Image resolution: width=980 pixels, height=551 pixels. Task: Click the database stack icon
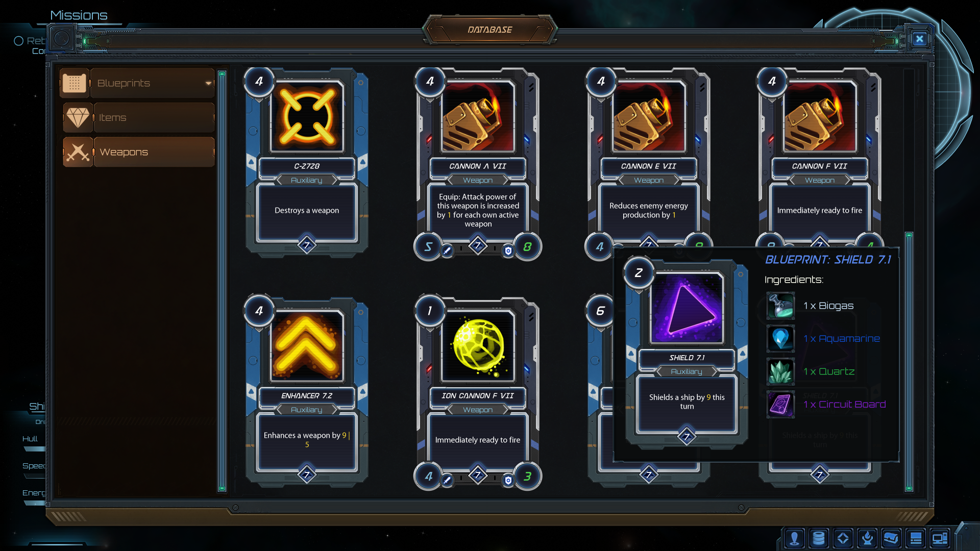[819, 538]
